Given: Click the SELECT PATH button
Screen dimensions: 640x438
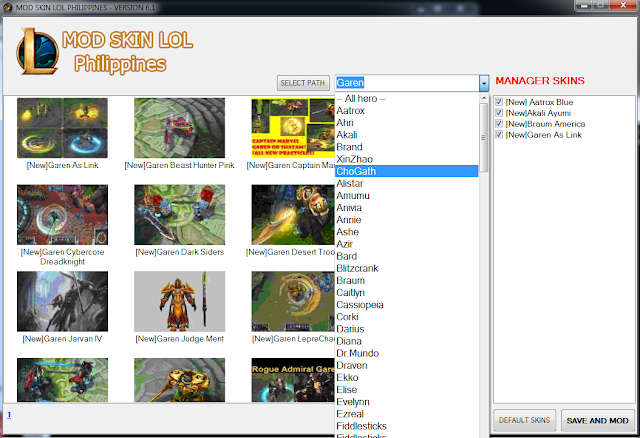Looking at the screenshot, I should [303, 83].
